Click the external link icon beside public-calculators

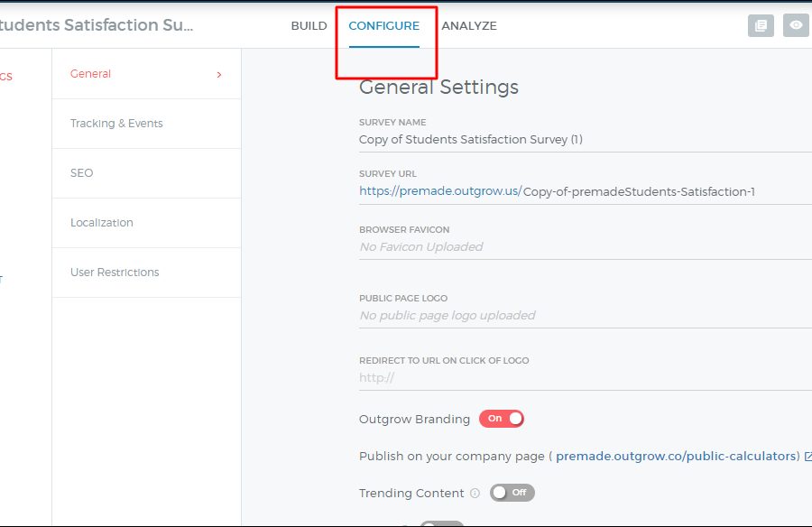[x=807, y=457]
